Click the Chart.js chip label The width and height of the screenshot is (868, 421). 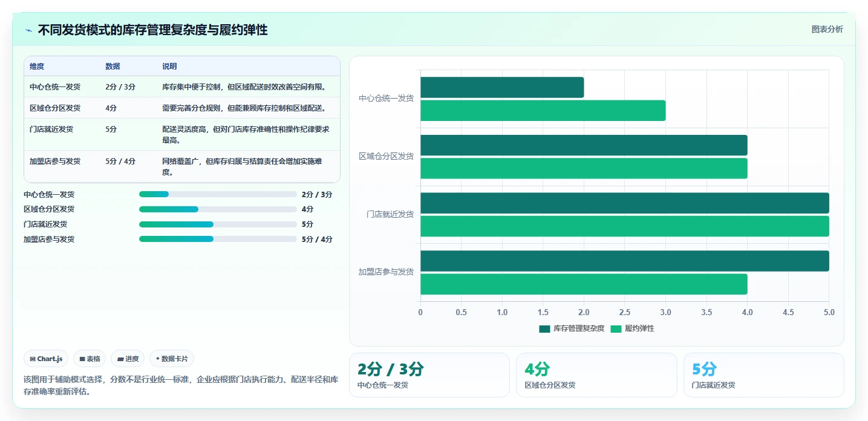click(x=50, y=359)
